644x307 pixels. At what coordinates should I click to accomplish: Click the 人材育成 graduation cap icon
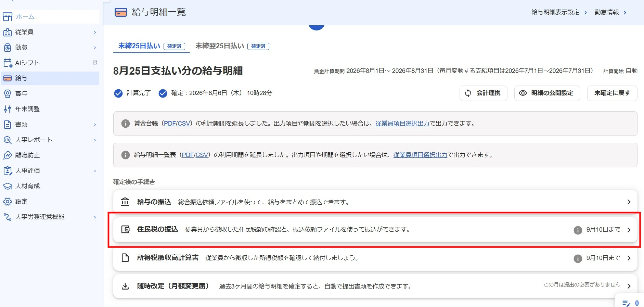[x=8, y=186]
